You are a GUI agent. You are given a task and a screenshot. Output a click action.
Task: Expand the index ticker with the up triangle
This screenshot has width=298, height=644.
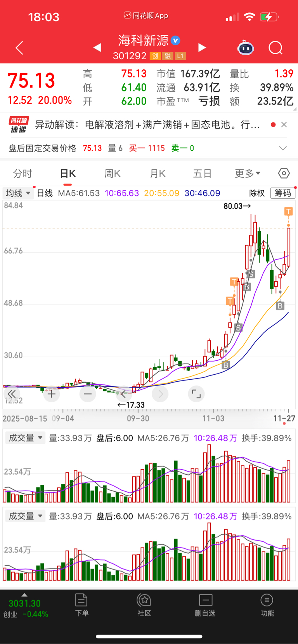point(24,595)
